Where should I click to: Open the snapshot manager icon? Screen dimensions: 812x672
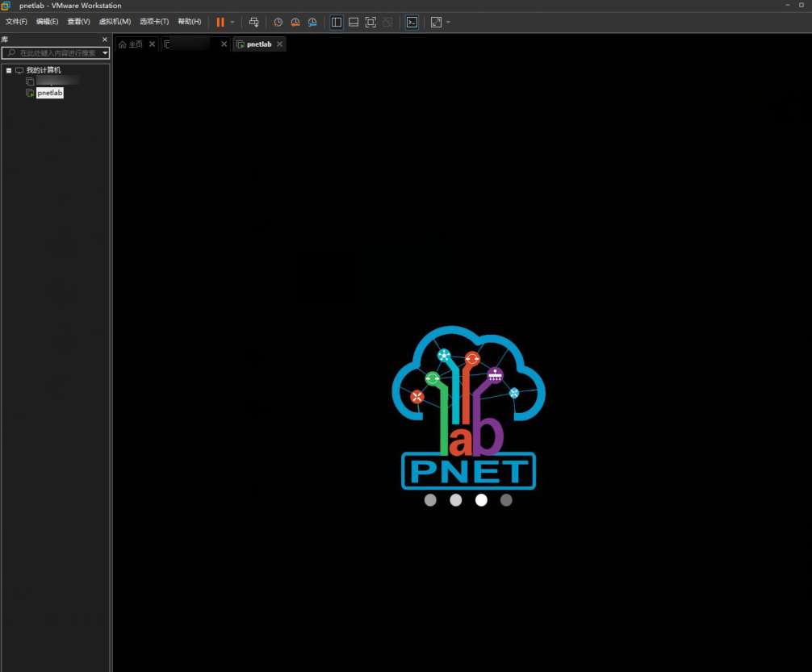tap(312, 22)
